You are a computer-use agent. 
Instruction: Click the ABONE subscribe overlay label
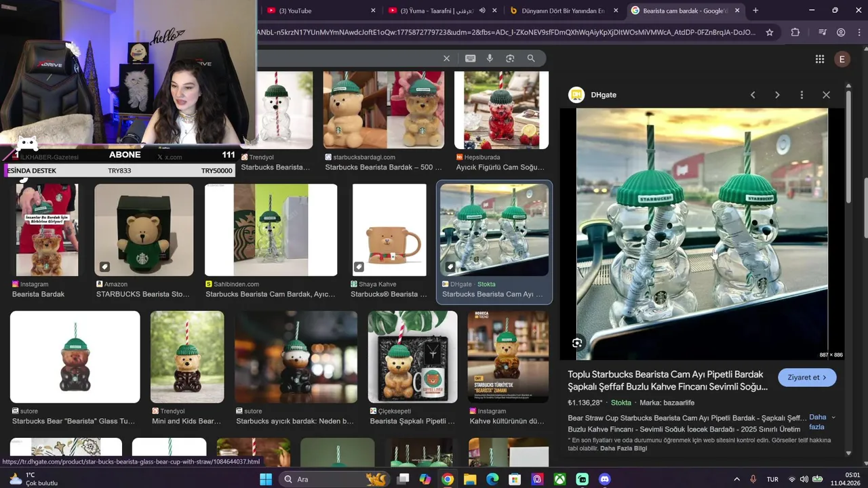tap(125, 155)
